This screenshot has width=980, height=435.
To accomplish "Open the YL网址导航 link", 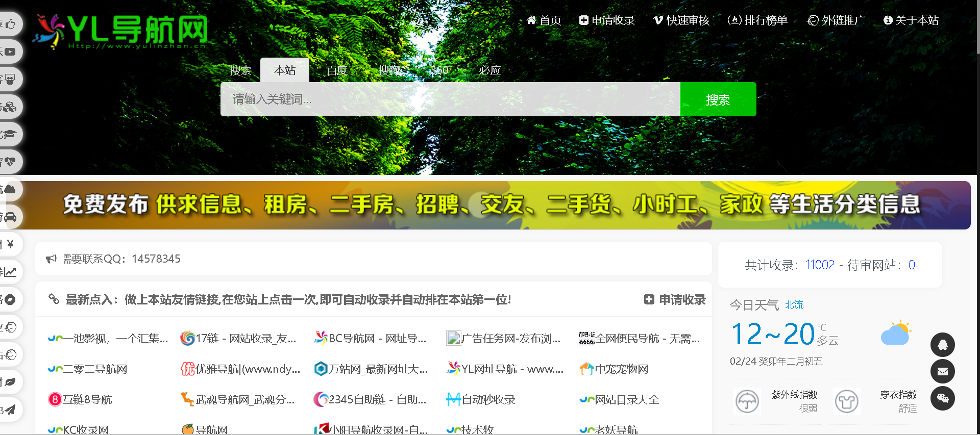I will click(505, 369).
